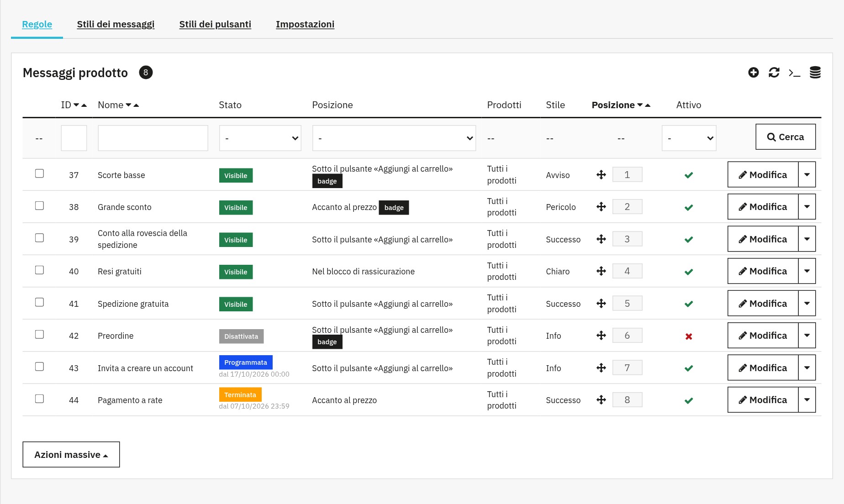Viewport: 844px width, 504px height.
Task: Grab the move handle for Preordine
Action: coord(601,336)
